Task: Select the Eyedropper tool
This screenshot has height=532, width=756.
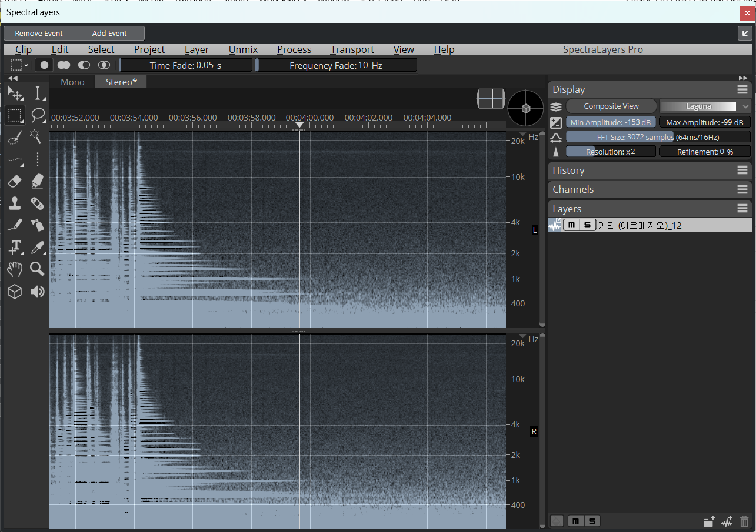Action: [38, 247]
